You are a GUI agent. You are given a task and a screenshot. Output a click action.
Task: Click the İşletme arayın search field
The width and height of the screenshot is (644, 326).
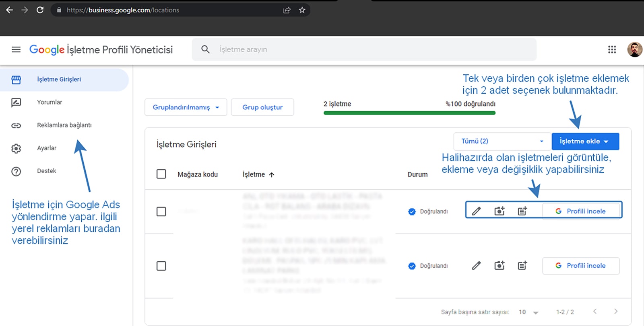[364, 49]
